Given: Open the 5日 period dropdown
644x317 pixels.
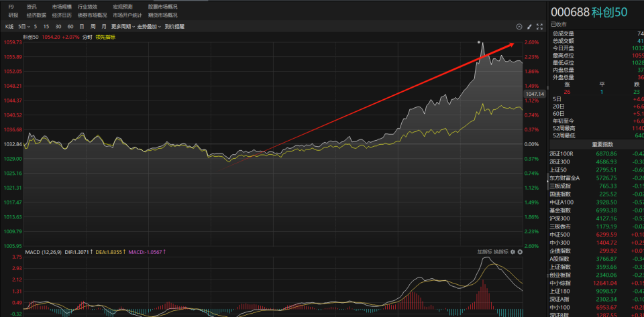Looking at the screenshot, I should coord(24,27).
